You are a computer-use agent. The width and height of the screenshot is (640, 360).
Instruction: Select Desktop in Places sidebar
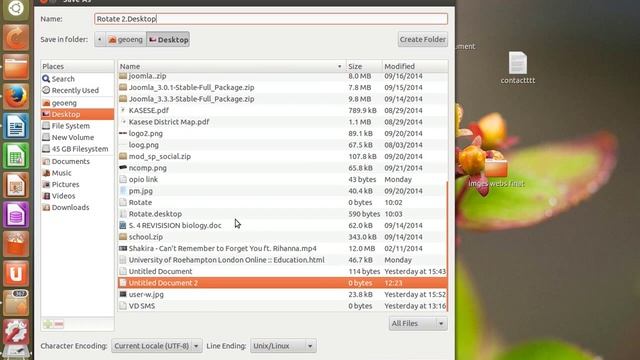pos(77,114)
